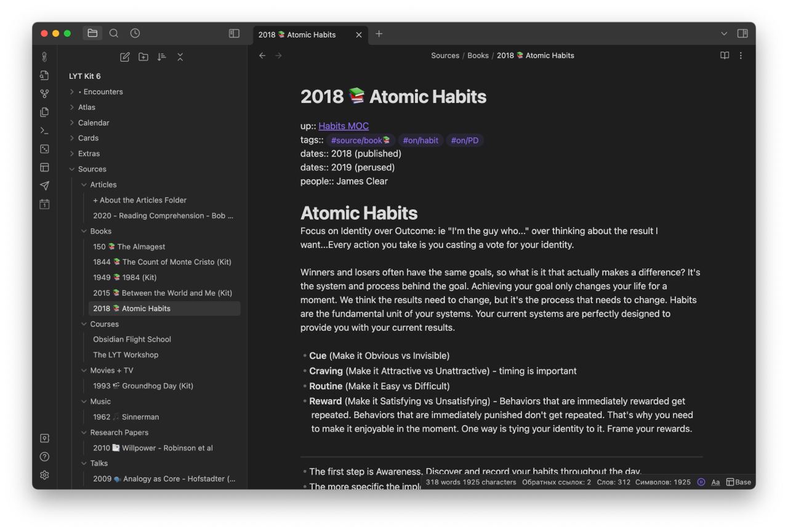
Task: Click the #on/habit tag
Action: [x=420, y=140]
